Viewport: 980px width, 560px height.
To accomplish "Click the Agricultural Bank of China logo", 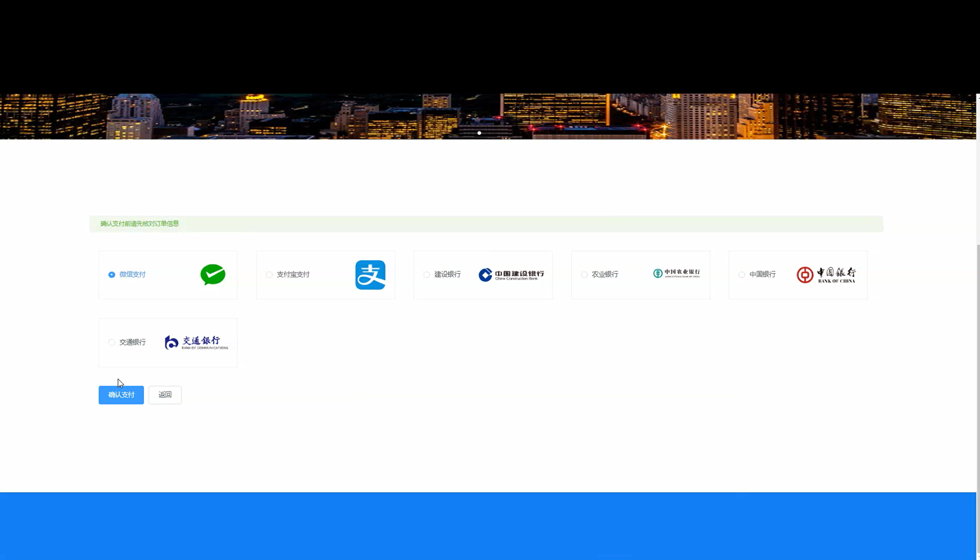I will [x=676, y=274].
